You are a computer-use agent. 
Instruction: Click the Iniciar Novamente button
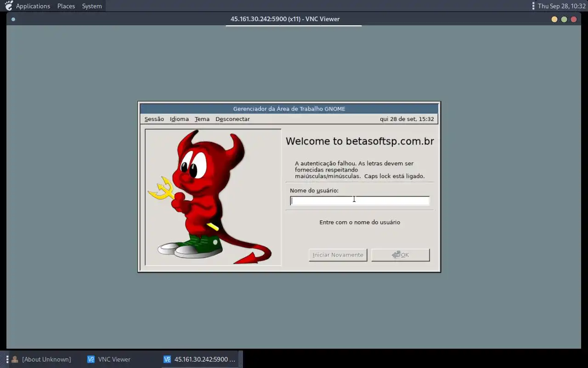(338, 255)
